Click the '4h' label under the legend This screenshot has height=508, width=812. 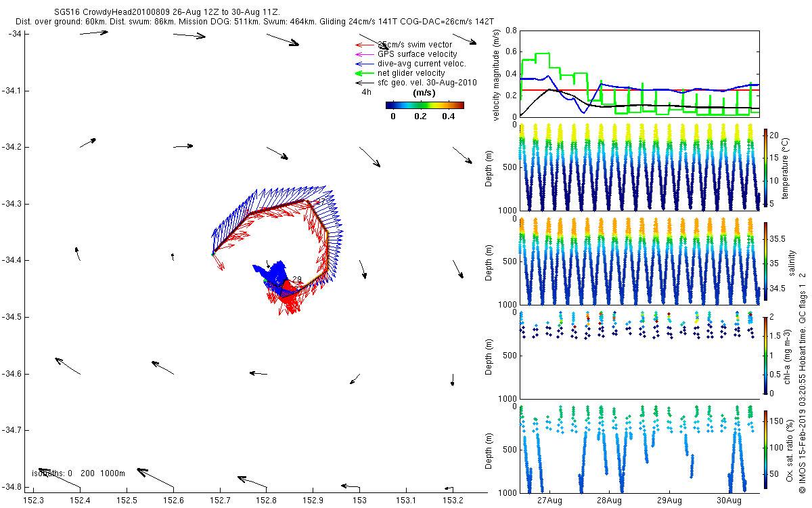[367, 92]
